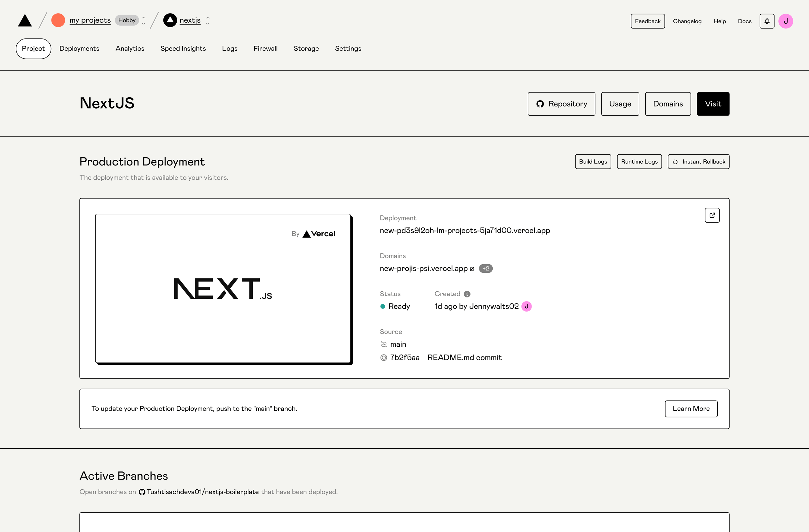Click the Jennywalts02 author avatar
This screenshot has height=532, width=809.
[526, 306]
